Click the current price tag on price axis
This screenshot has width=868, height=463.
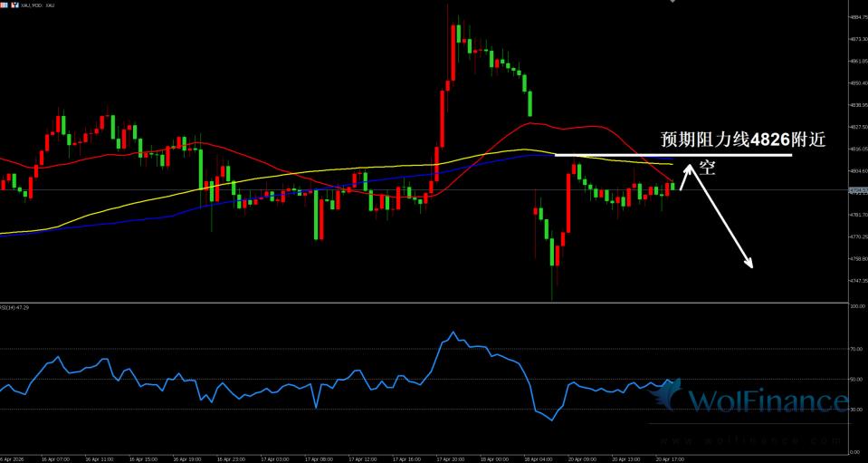[857, 190]
